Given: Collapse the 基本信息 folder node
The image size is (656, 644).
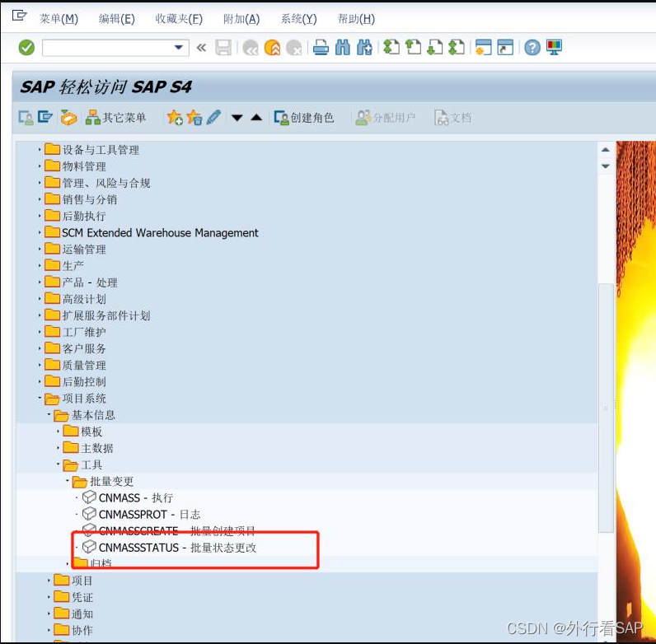Looking at the screenshot, I should [x=49, y=414].
